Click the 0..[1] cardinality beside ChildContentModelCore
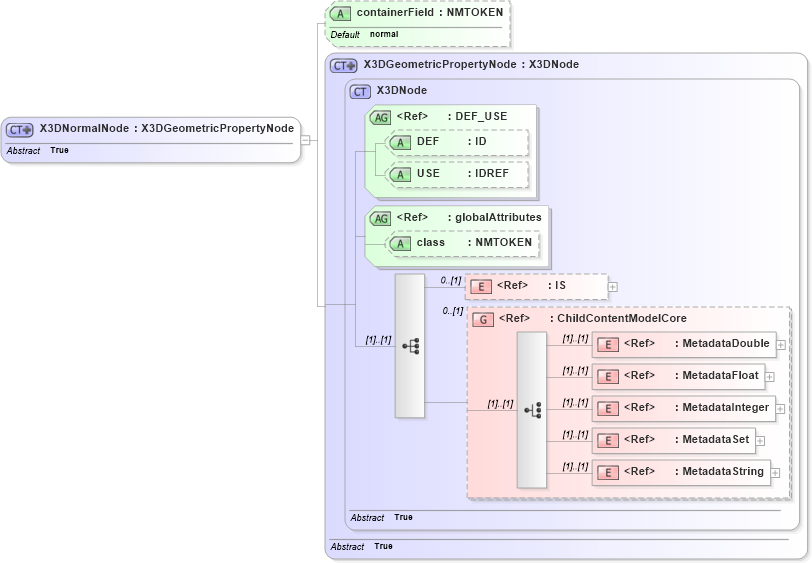Screen dimensions: 812x563 [x=453, y=311]
